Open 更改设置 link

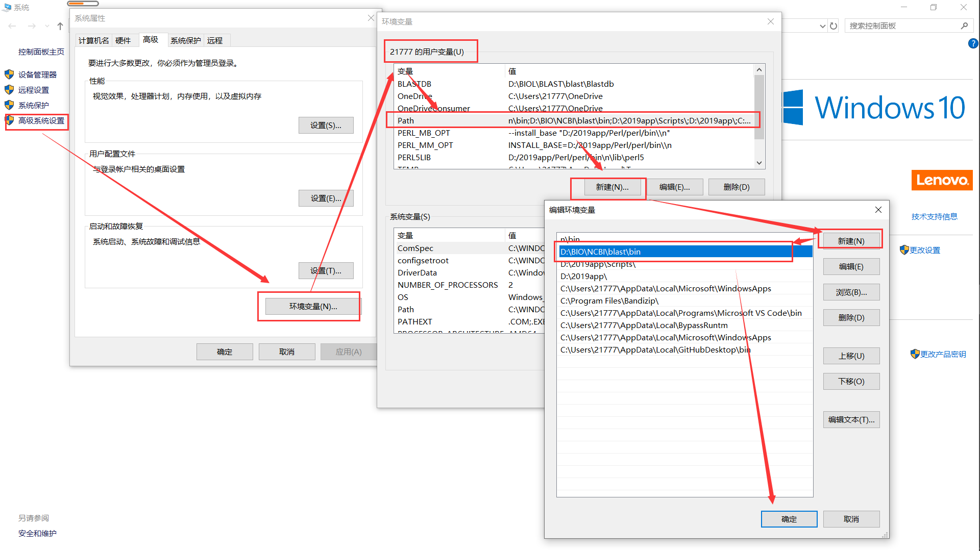coord(924,250)
